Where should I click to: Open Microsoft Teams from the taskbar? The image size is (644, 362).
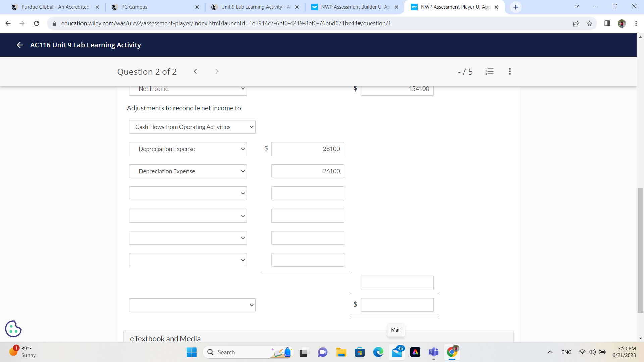(433, 352)
